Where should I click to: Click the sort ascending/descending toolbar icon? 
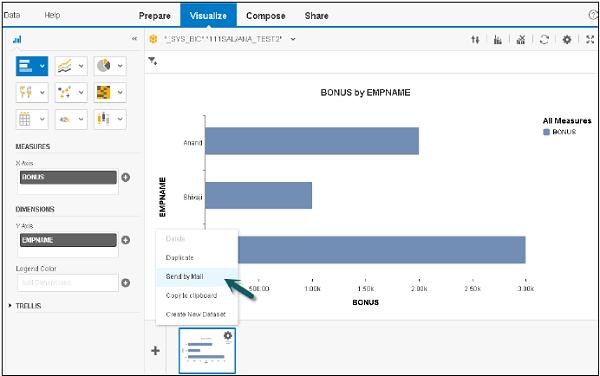[x=475, y=39]
